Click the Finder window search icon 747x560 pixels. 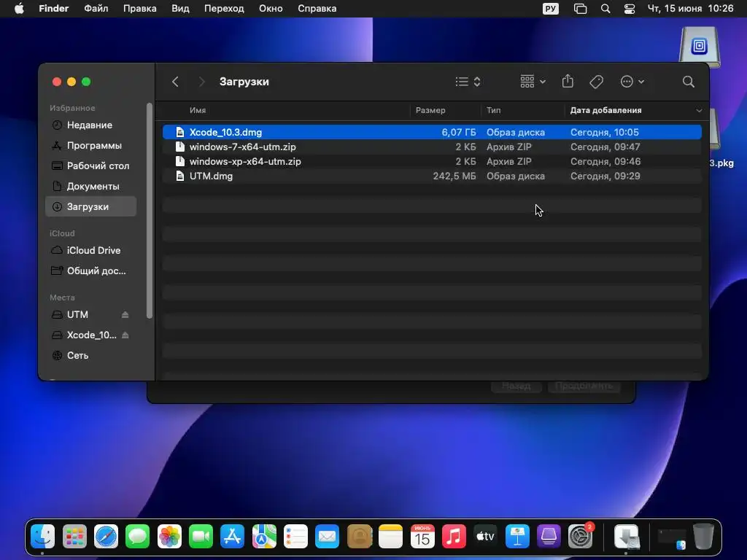pyautogui.click(x=688, y=82)
